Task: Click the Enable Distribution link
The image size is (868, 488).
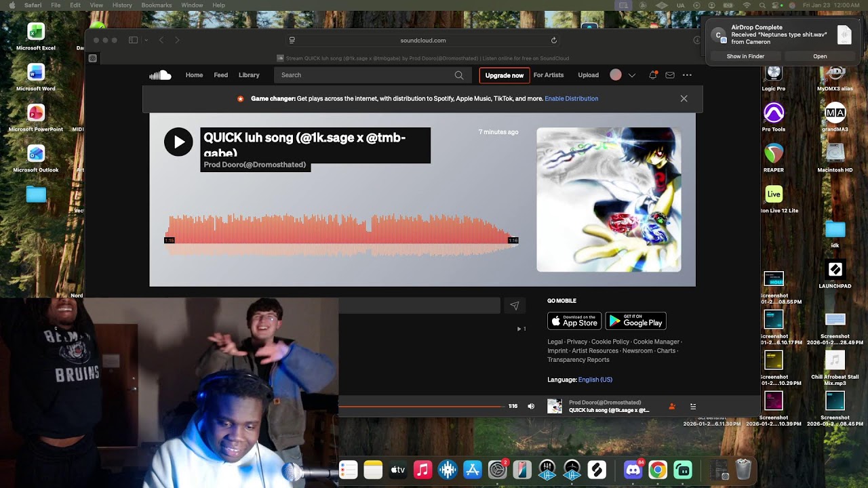Action: (x=572, y=98)
